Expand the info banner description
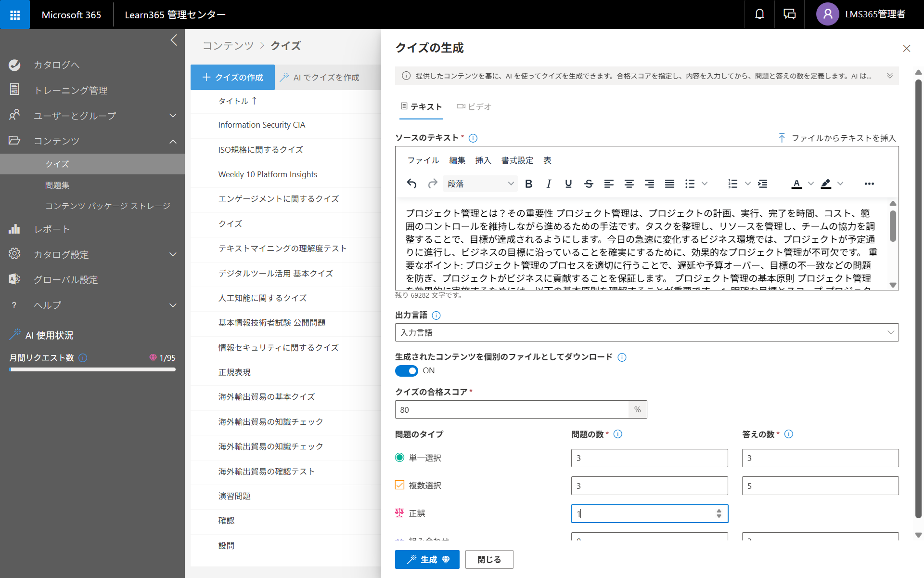The image size is (924, 578). click(890, 76)
